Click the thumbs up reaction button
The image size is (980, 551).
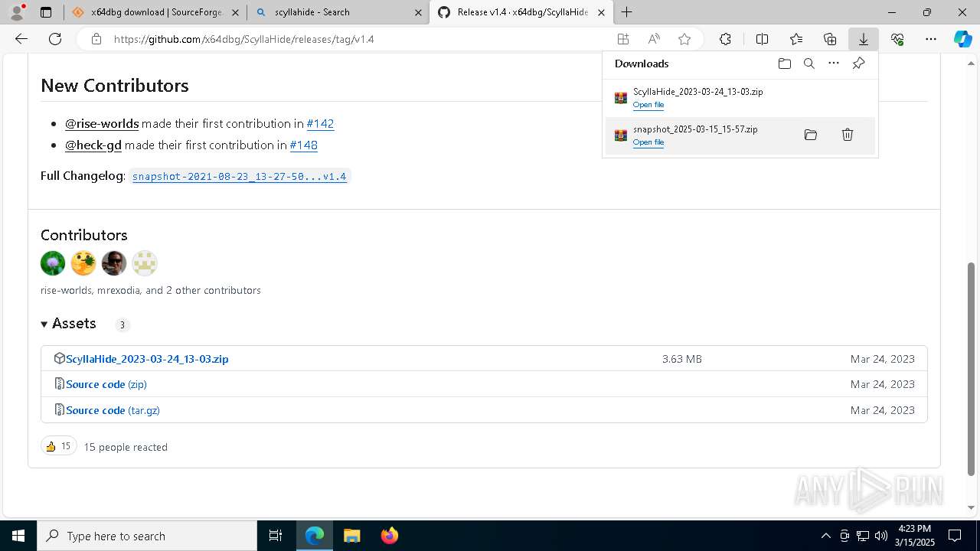(x=59, y=446)
